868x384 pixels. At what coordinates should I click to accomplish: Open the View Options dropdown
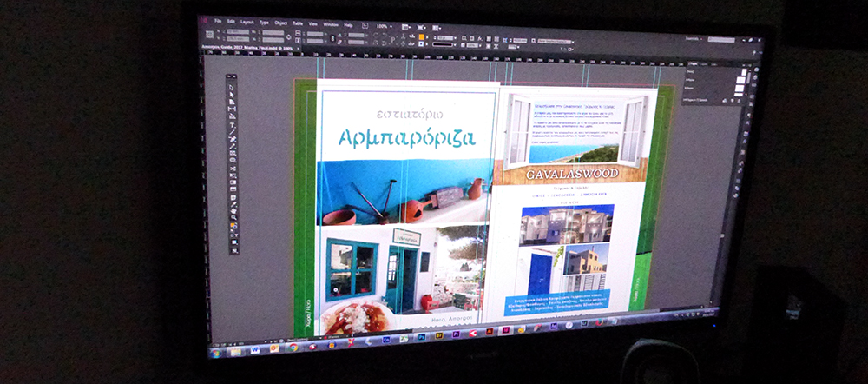coord(407,27)
